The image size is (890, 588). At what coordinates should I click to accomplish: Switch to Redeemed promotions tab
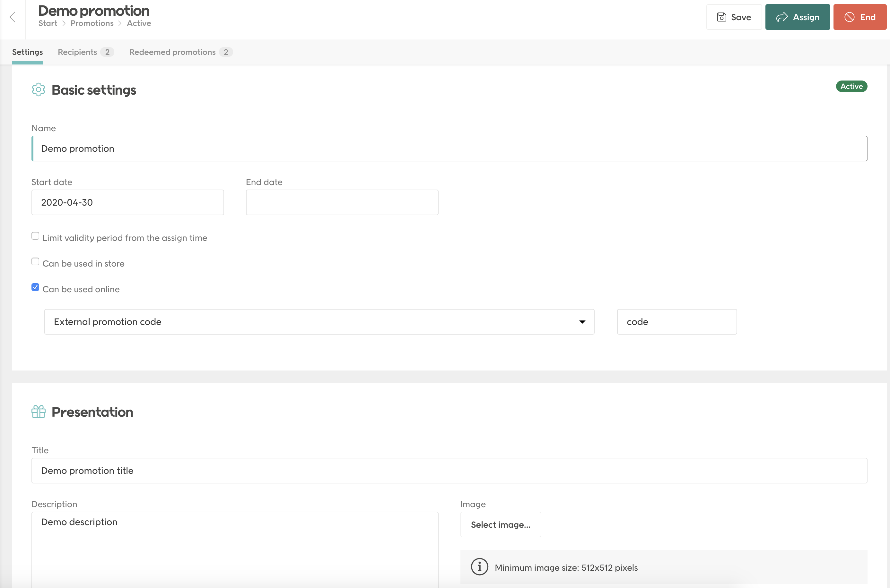click(x=173, y=52)
